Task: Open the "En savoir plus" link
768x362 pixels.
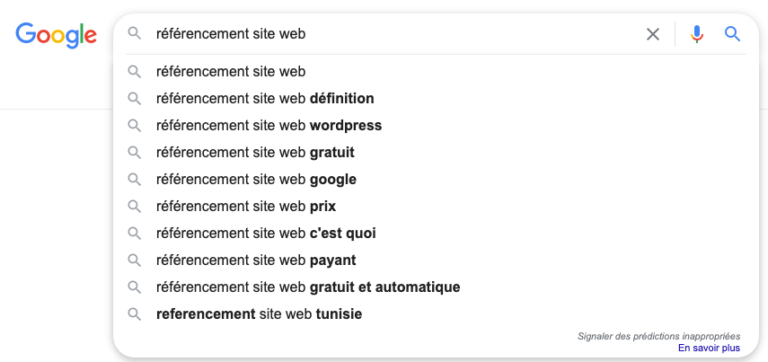Action: [x=709, y=348]
